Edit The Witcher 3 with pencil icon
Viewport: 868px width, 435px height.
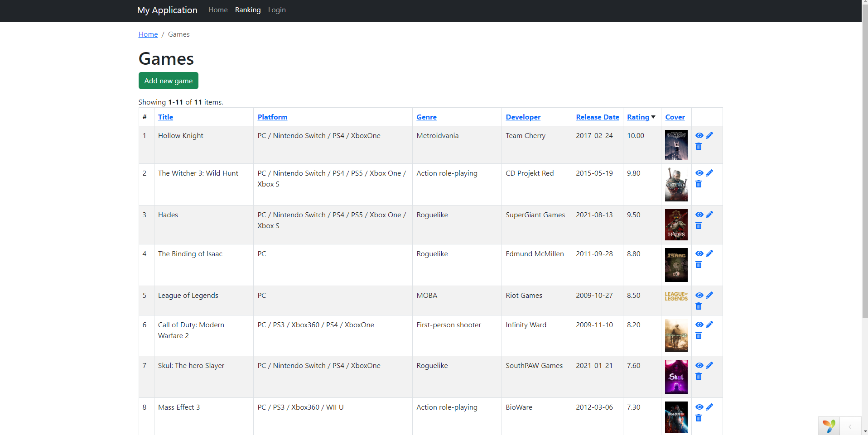709,173
